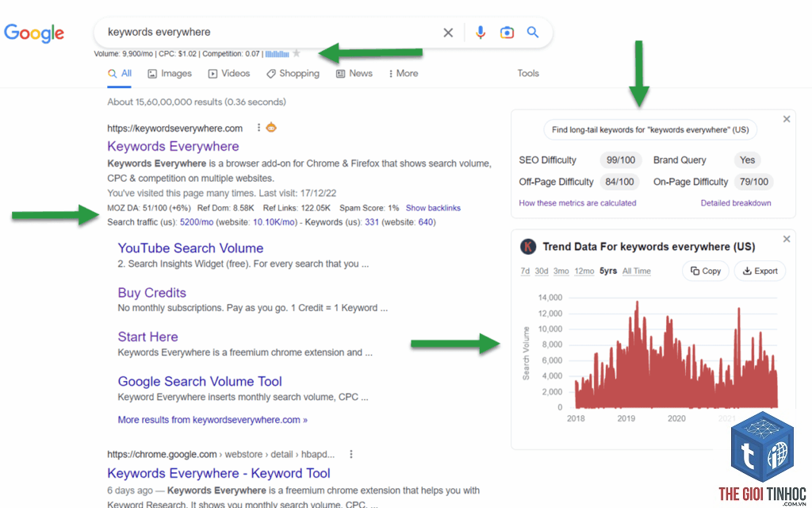This screenshot has height=508, width=812.
Task: Open the three-dot menu beside chrome.google.com result
Action: [351, 454]
